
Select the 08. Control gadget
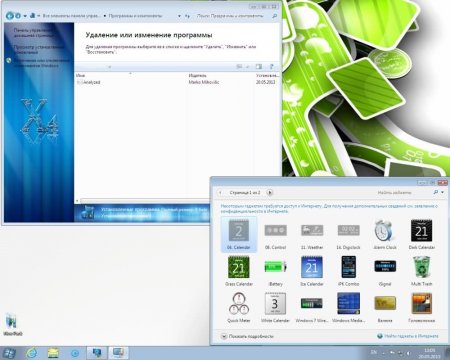[275, 234]
